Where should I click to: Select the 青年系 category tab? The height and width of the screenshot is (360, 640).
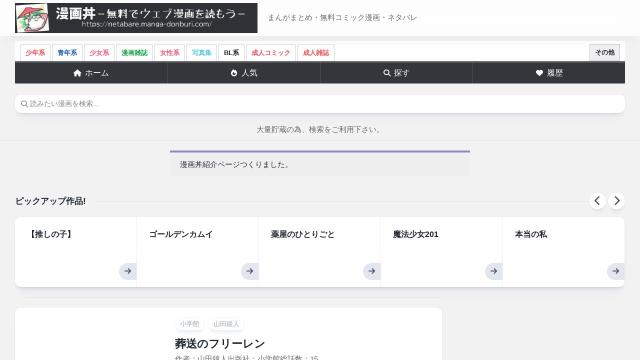coord(67,53)
